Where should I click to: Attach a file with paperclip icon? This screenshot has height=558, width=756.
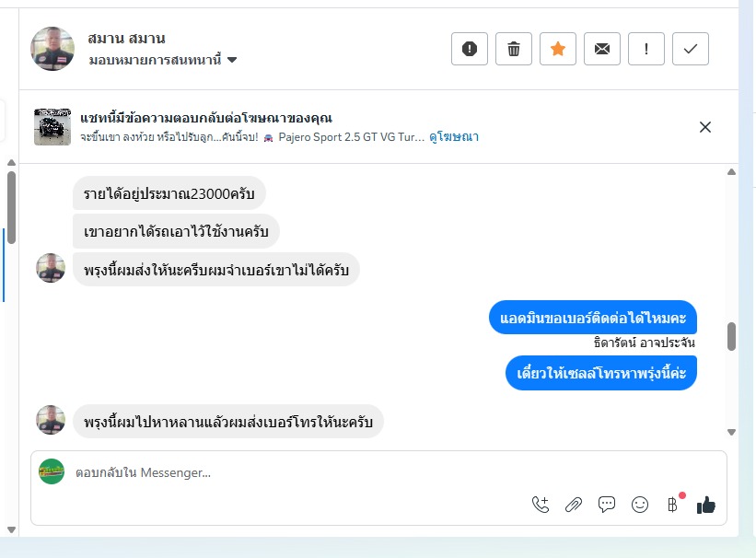pos(574,505)
